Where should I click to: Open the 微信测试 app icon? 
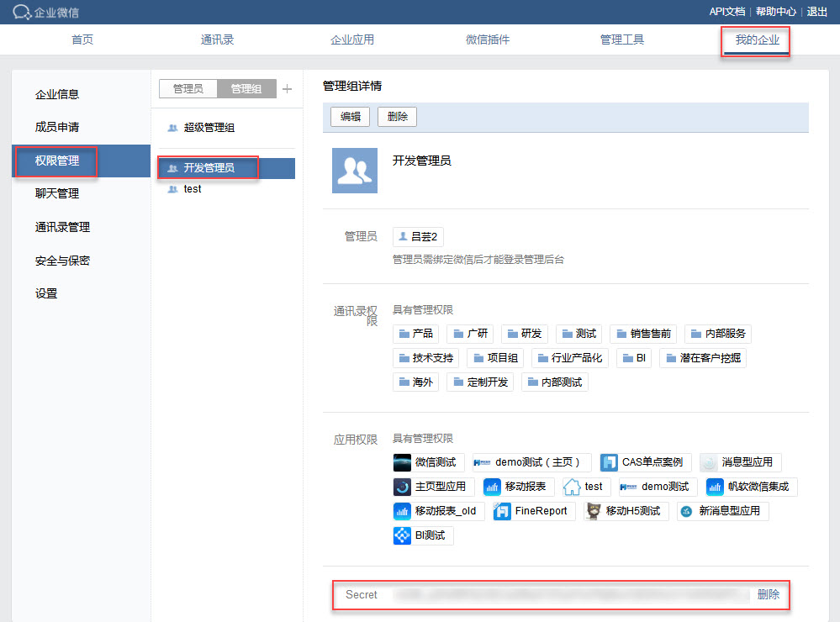pos(402,462)
